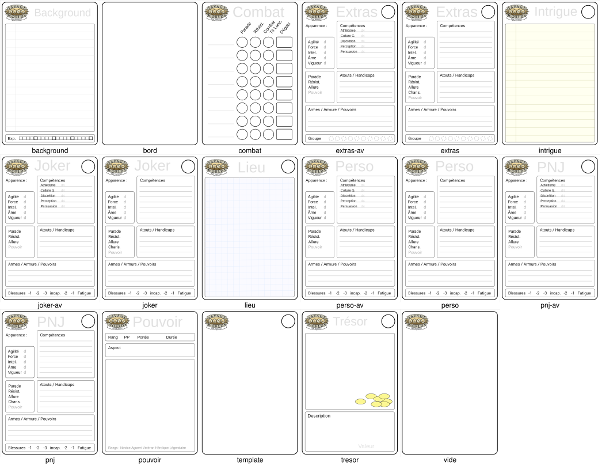Click the logo icon on the Combat card
The width and height of the screenshot is (600, 464).
point(217,12)
